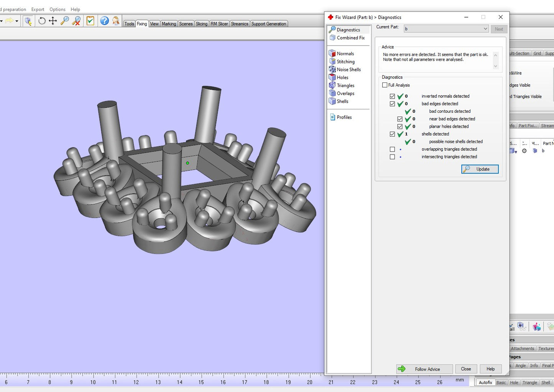554x392 pixels.
Task: Uncheck the inverted normals detected checkbox
Action: [392, 96]
